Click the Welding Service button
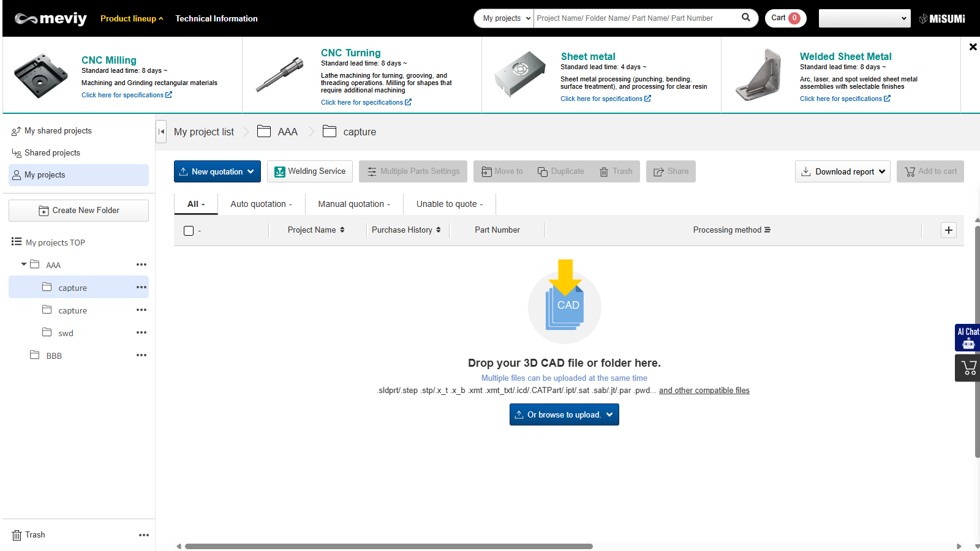 tap(310, 171)
